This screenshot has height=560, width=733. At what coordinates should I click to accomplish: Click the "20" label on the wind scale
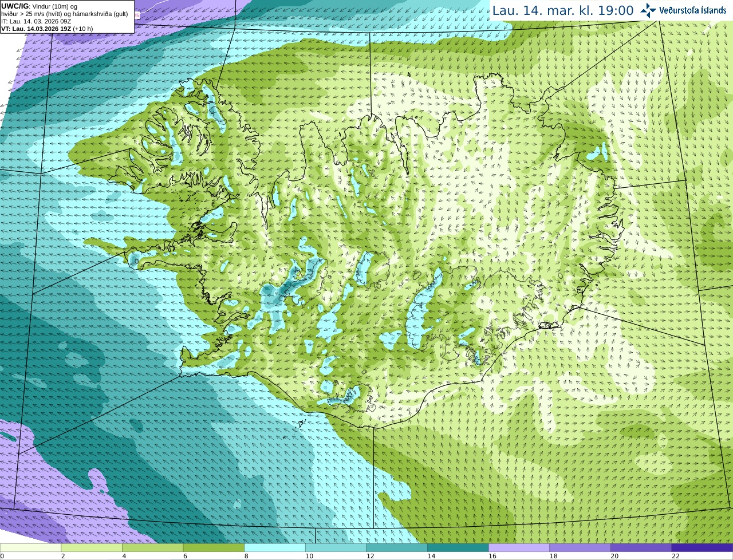tap(614, 556)
